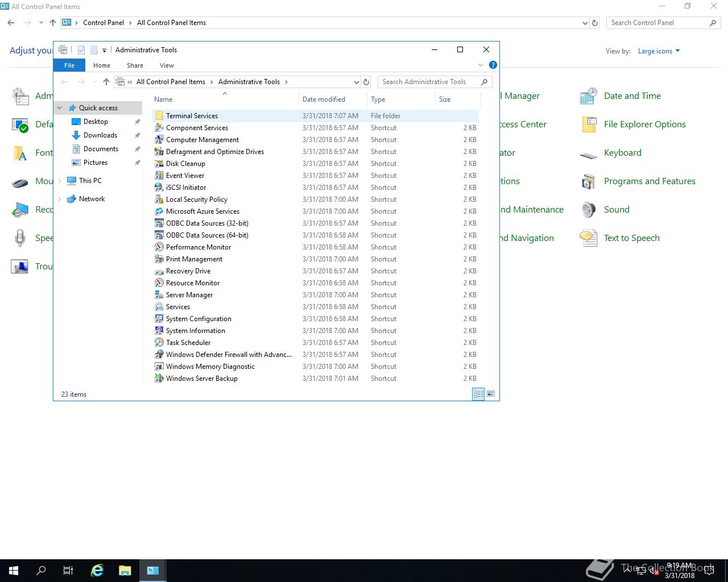Launch Internet Explorer from taskbar

pos(97,571)
